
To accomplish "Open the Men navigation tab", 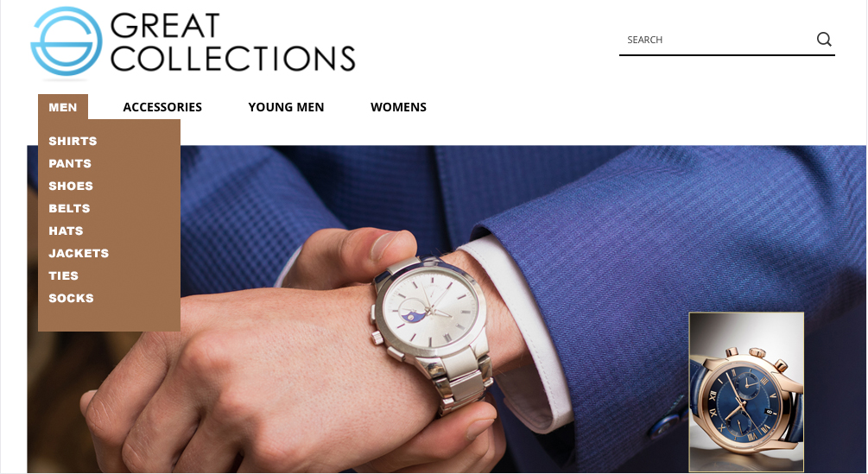I will (x=62, y=107).
